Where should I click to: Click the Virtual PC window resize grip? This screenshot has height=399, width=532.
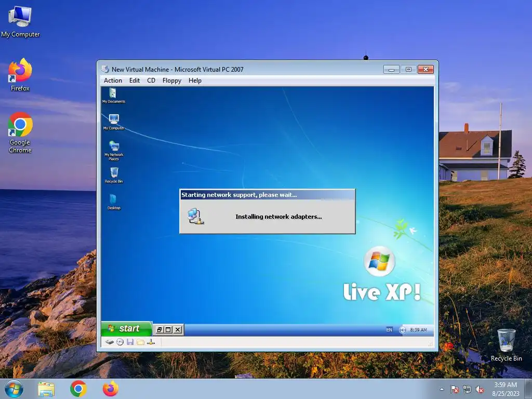click(431, 344)
